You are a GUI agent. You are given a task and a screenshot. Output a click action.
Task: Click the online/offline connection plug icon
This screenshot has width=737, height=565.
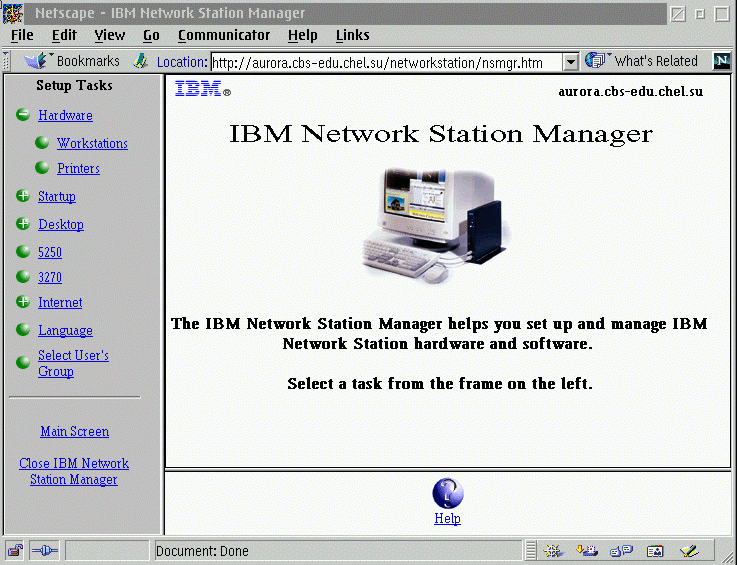point(45,550)
